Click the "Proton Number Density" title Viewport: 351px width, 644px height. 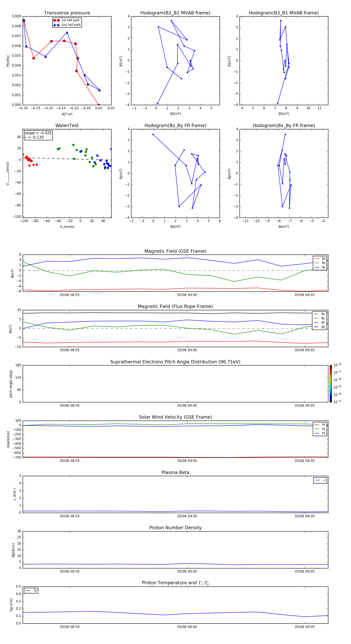tap(175, 528)
